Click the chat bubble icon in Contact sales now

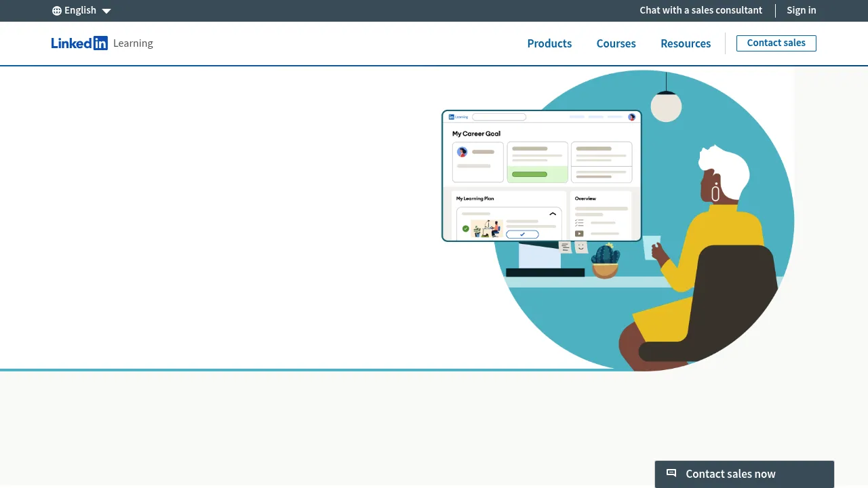[671, 473]
